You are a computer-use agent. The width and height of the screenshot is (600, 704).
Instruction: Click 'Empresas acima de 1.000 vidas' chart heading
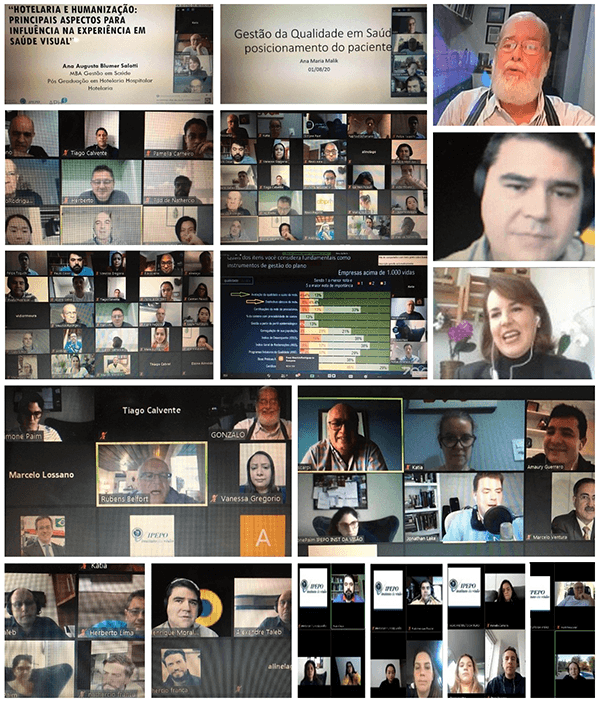click(x=376, y=272)
